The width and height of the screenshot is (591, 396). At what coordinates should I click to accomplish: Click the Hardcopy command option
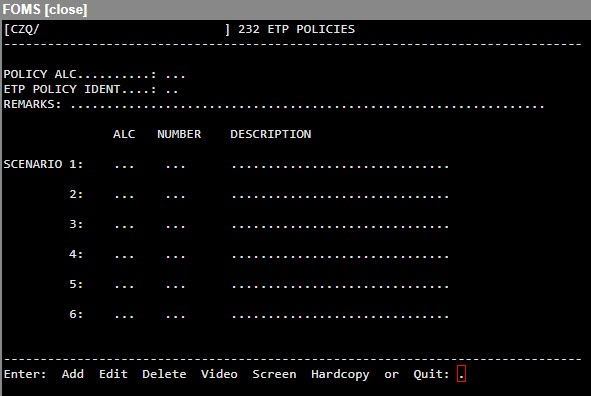(340, 375)
